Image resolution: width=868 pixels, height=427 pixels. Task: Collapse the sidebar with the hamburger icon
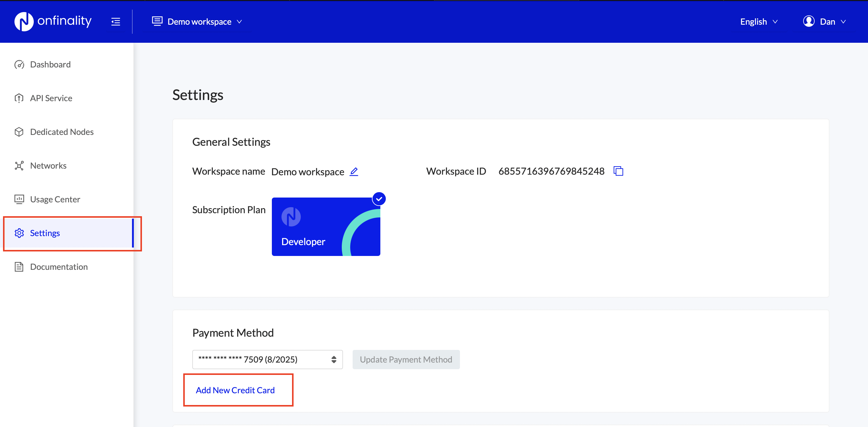pyautogui.click(x=115, y=22)
